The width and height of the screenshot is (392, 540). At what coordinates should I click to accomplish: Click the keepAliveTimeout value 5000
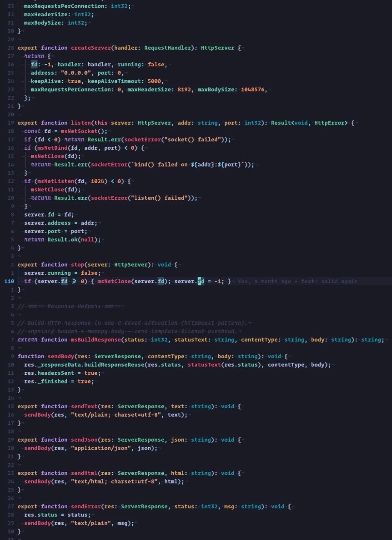pos(154,81)
